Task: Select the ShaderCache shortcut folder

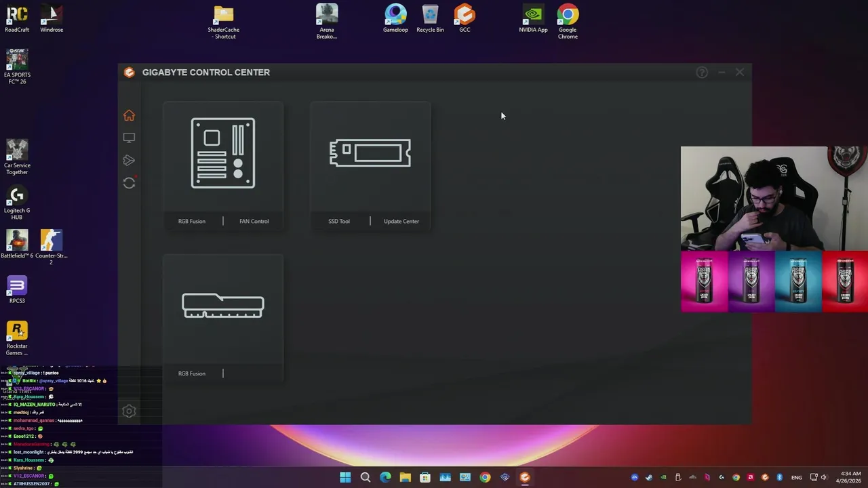Action: pos(224,22)
